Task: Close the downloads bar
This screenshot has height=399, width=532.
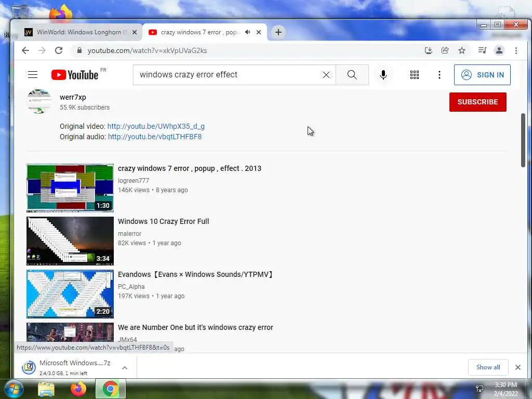Action: click(x=518, y=367)
